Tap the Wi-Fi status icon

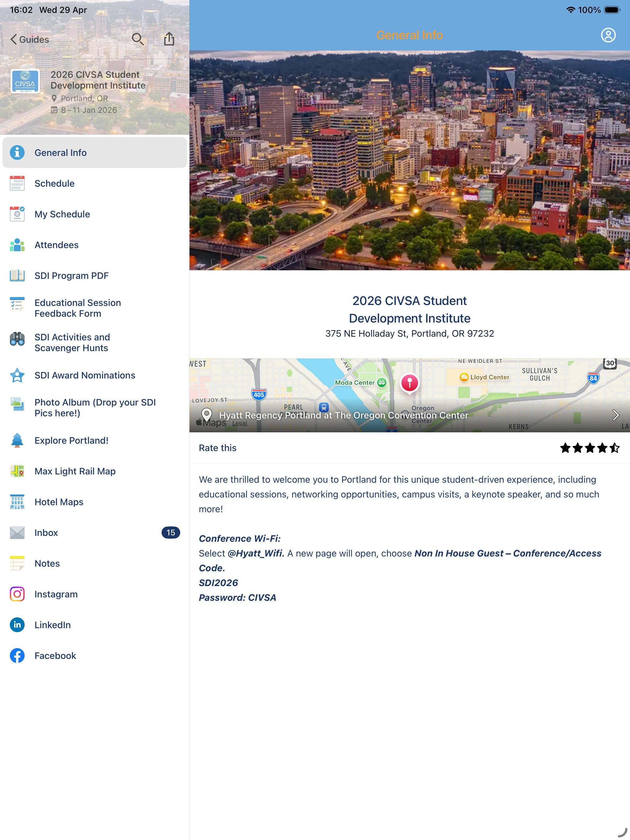[570, 10]
